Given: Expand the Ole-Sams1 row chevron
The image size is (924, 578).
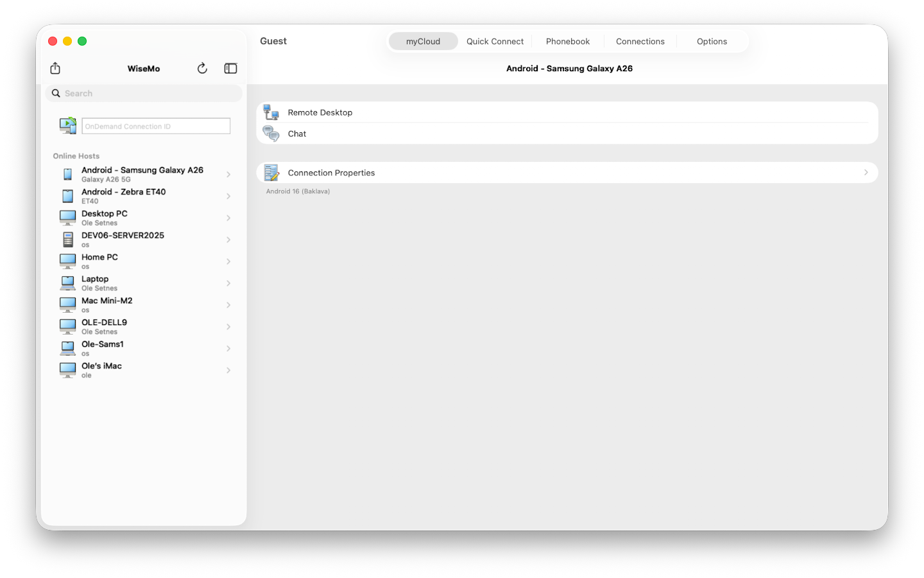Looking at the screenshot, I should tap(228, 349).
